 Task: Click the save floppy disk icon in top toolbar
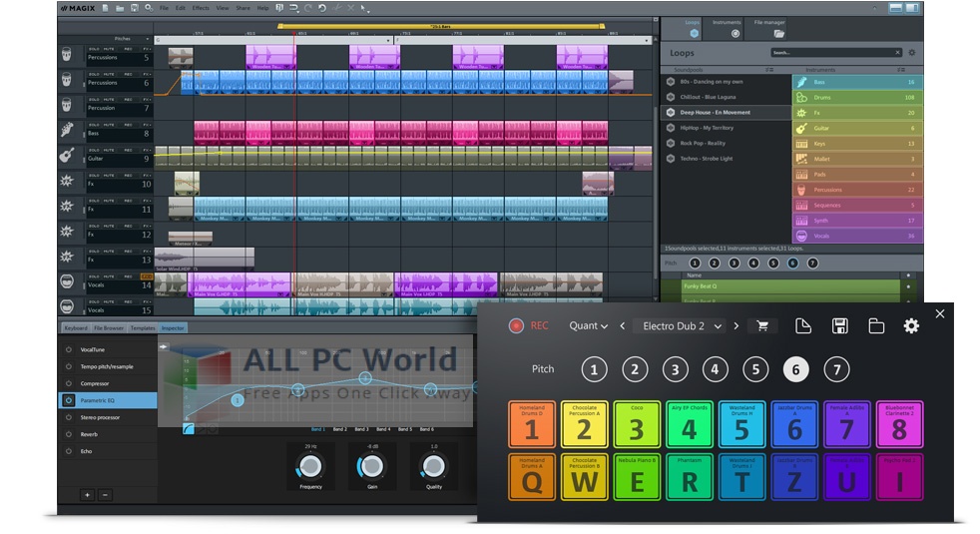click(135, 8)
